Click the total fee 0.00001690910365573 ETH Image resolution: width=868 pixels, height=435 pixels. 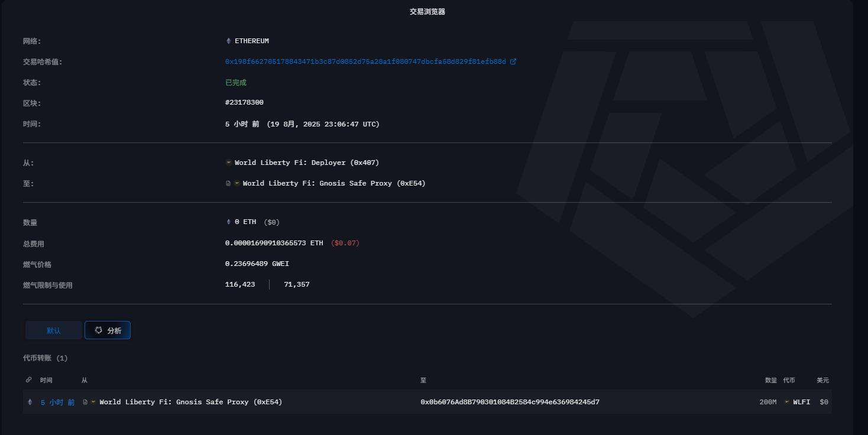(274, 243)
